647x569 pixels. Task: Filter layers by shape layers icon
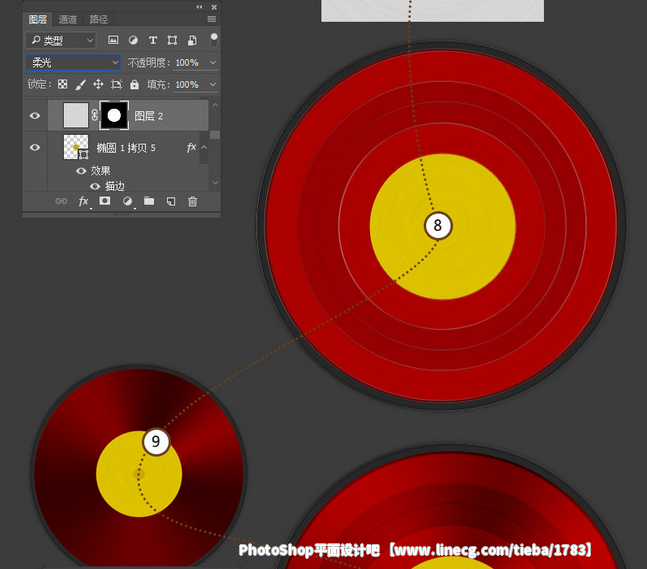click(x=172, y=40)
